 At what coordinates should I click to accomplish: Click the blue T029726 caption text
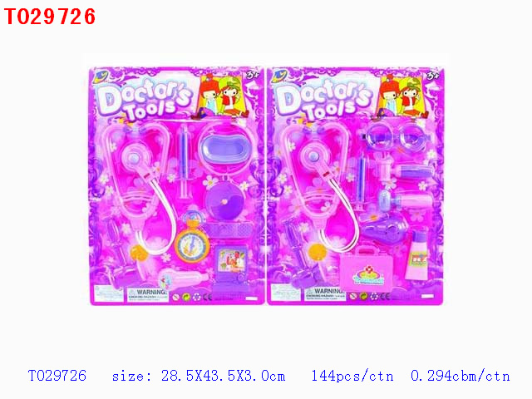[57, 376]
